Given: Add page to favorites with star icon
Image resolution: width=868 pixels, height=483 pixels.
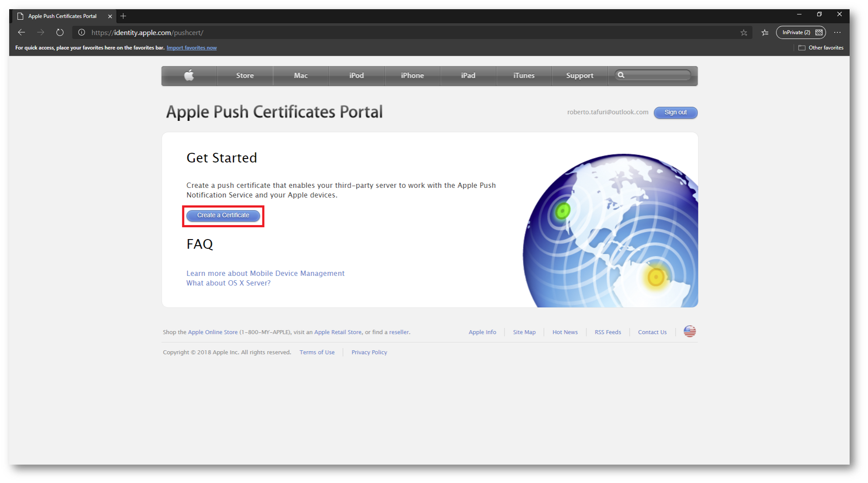Looking at the screenshot, I should point(744,32).
